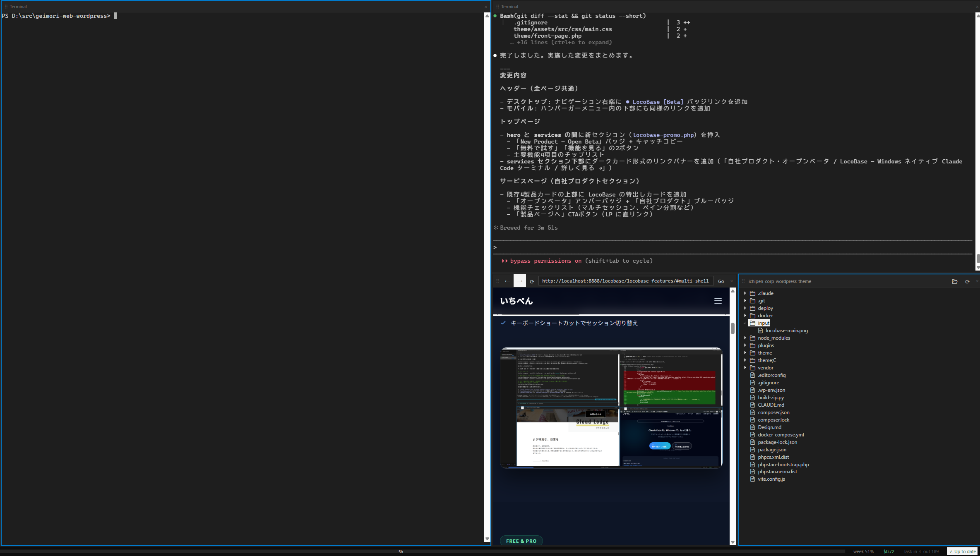This screenshot has height=556, width=980.
Task: Expand the node_modules folder
Action: 745,338
